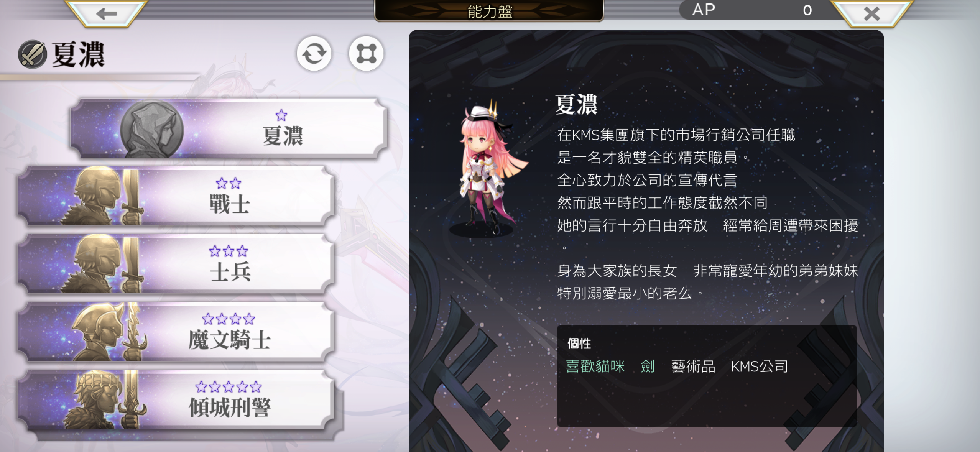Tap the 能力盤 title banner
Viewport: 980px width, 452px height.
pyautogui.click(x=489, y=11)
